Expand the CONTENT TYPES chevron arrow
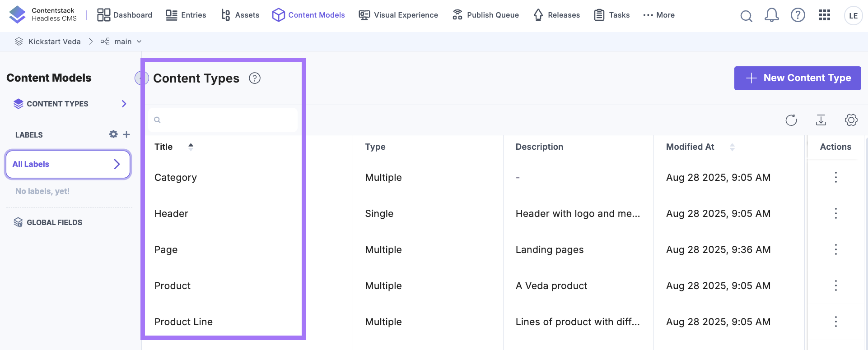This screenshot has width=868, height=350. click(x=124, y=104)
